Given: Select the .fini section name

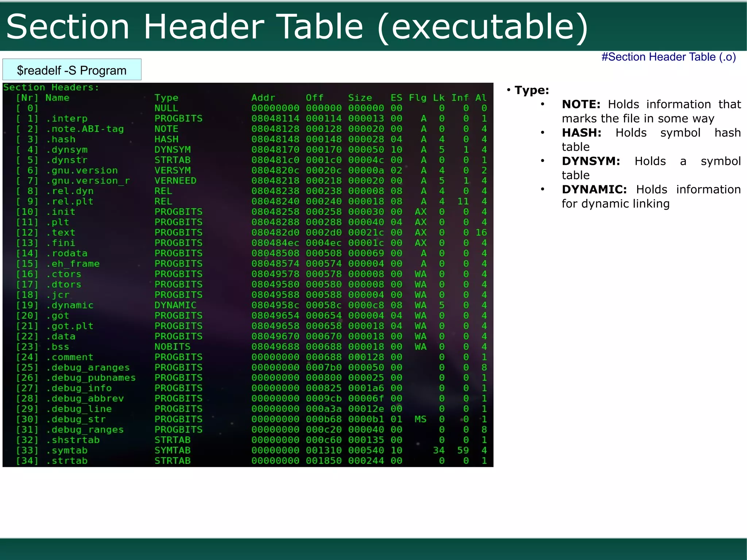Looking at the screenshot, I should (x=61, y=243).
